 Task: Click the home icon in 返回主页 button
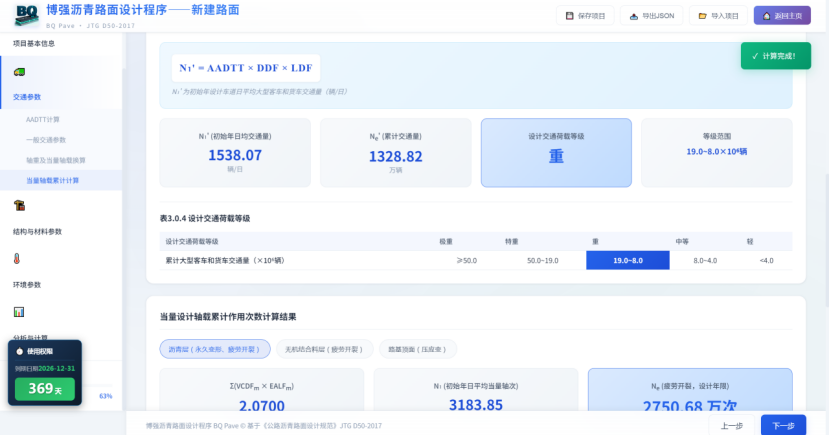click(766, 16)
